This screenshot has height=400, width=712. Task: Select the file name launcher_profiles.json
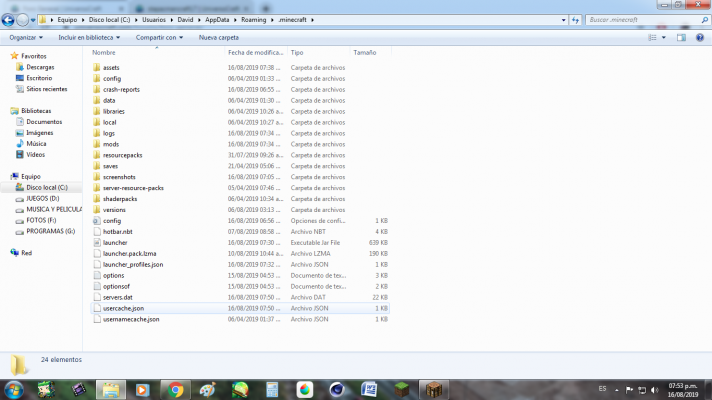(133, 264)
